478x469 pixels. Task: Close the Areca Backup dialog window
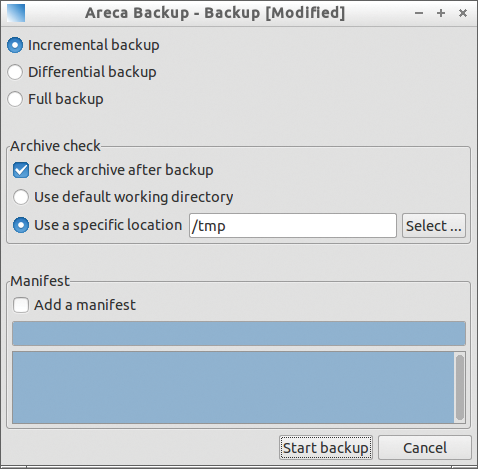463,13
